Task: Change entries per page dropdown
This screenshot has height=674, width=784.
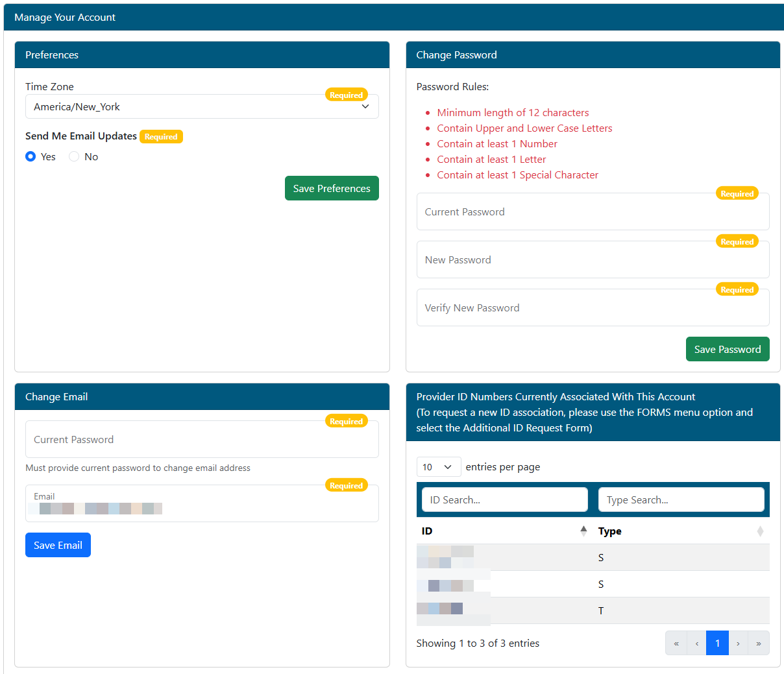Action: 438,467
